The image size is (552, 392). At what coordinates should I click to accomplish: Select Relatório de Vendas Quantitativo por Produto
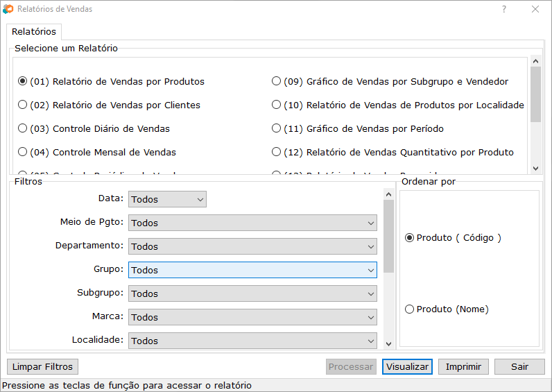[x=277, y=153]
